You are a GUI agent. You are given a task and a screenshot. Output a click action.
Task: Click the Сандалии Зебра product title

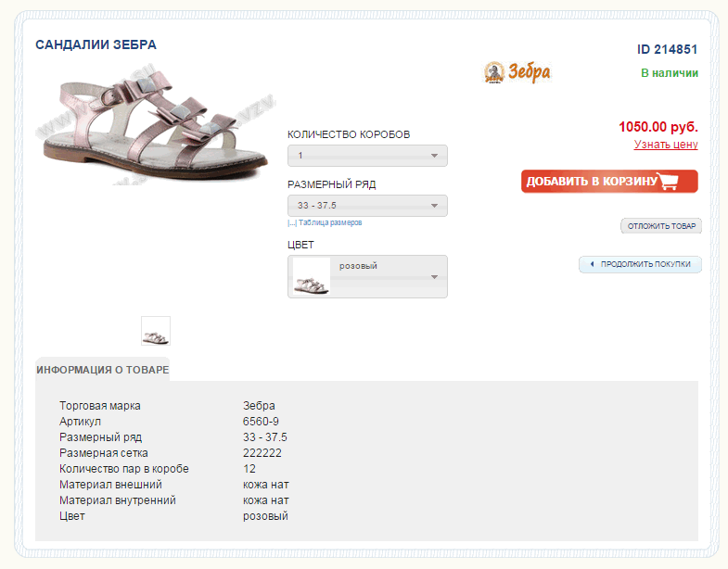click(x=96, y=44)
